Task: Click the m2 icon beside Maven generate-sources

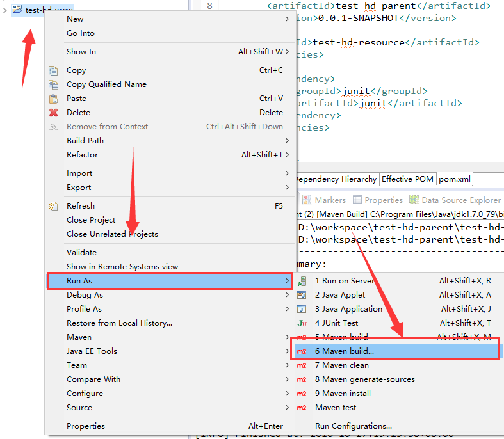Action: pos(302,379)
